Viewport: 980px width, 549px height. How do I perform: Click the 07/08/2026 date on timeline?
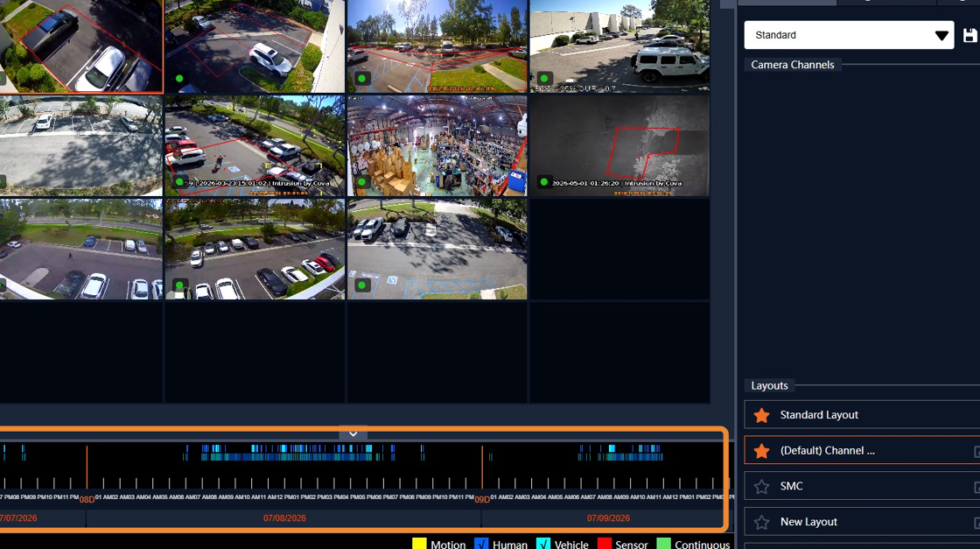(x=284, y=518)
